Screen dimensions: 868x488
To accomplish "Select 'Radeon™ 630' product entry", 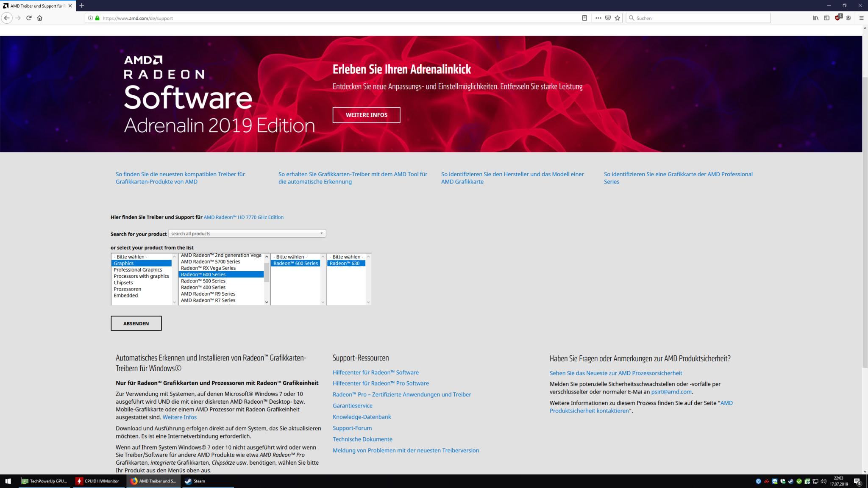I will [x=345, y=263].
